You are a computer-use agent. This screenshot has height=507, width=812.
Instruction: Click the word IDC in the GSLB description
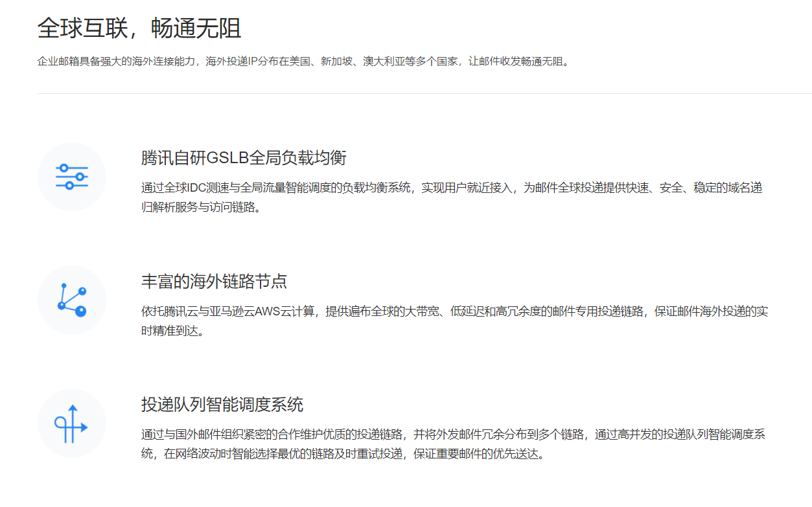(x=197, y=188)
